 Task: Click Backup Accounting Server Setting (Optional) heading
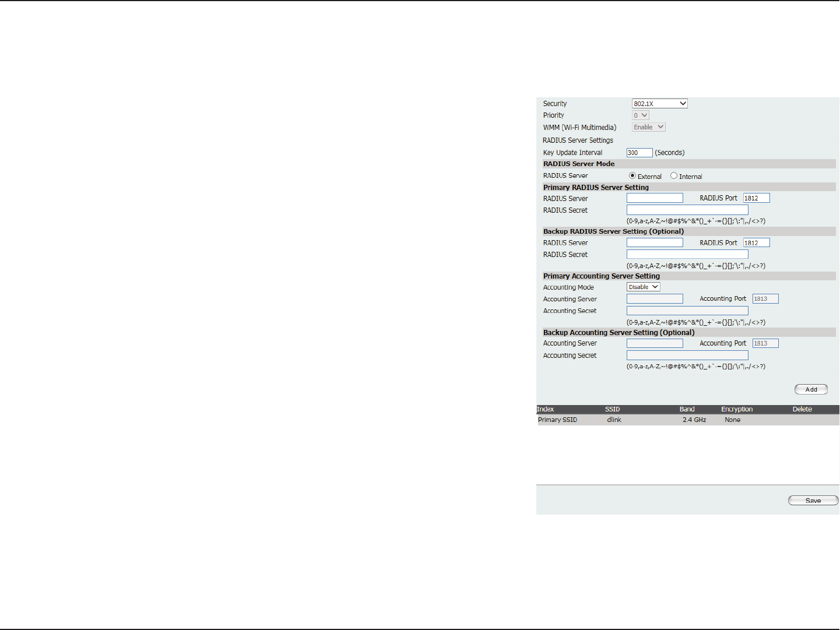click(x=619, y=333)
